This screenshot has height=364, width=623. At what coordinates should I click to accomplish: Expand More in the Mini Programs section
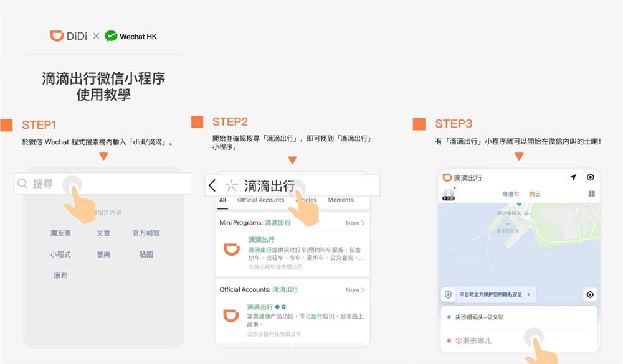tap(355, 223)
